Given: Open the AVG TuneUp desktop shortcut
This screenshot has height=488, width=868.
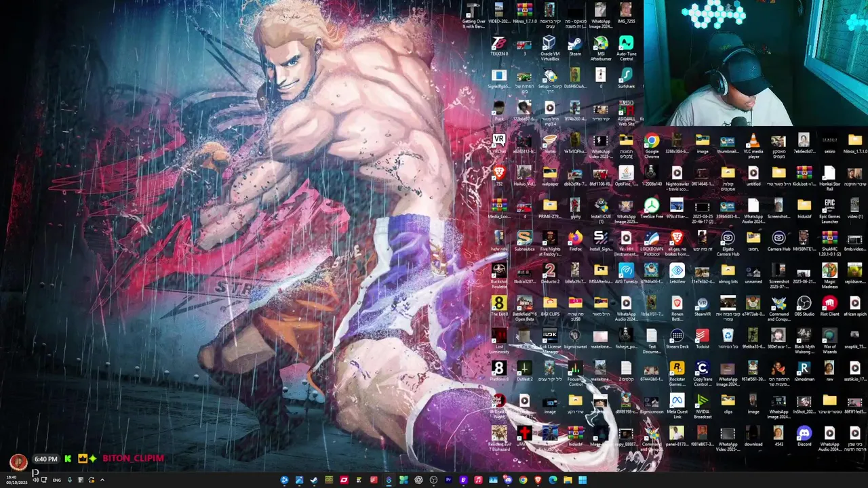Looking at the screenshot, I should click(626, 274).
